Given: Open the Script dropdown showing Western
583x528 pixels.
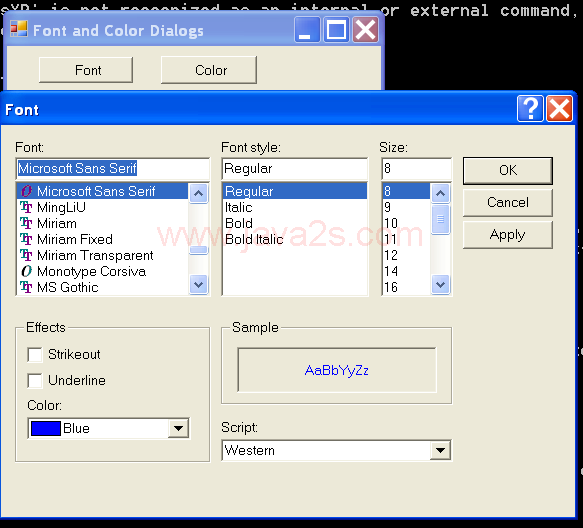Looking at the screenshot, I should tap(440, 450).
